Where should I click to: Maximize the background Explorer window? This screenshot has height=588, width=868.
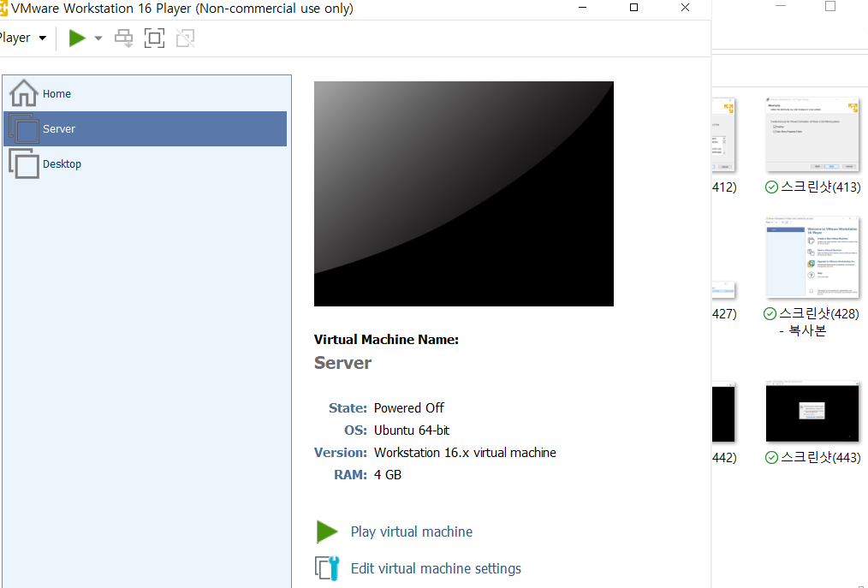click(830, 6)
